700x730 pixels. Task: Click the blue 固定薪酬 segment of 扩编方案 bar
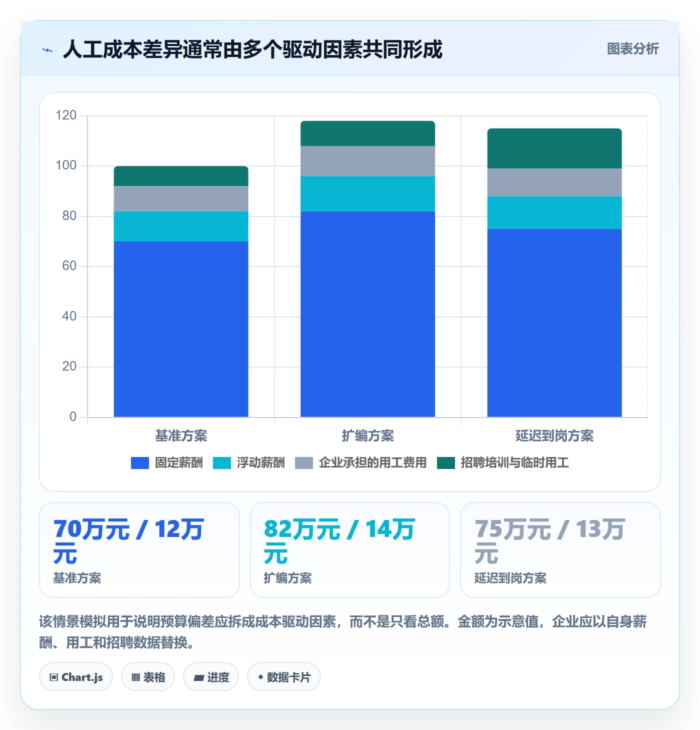(367, 314)
